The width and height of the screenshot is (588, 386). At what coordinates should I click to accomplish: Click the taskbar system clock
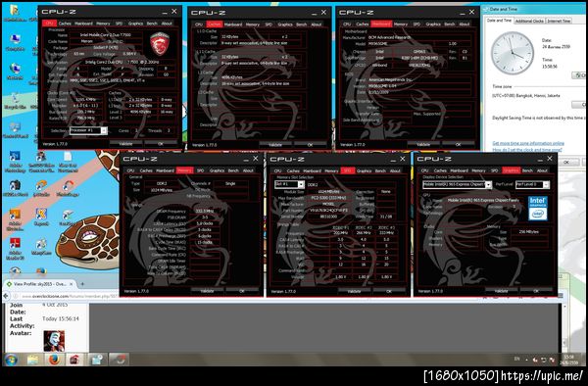568,361
